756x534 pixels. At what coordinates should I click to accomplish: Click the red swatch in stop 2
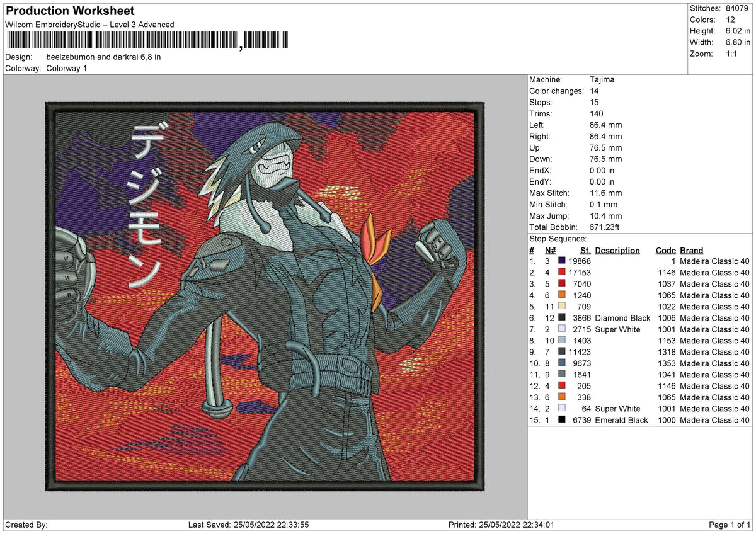(561, 273)
